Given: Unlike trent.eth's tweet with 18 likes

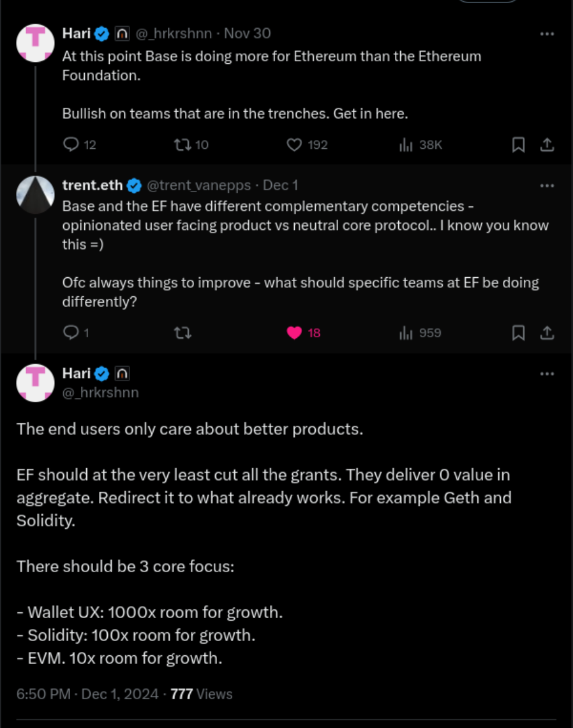Looking at the screenshot, I should [x=294, y=333].
